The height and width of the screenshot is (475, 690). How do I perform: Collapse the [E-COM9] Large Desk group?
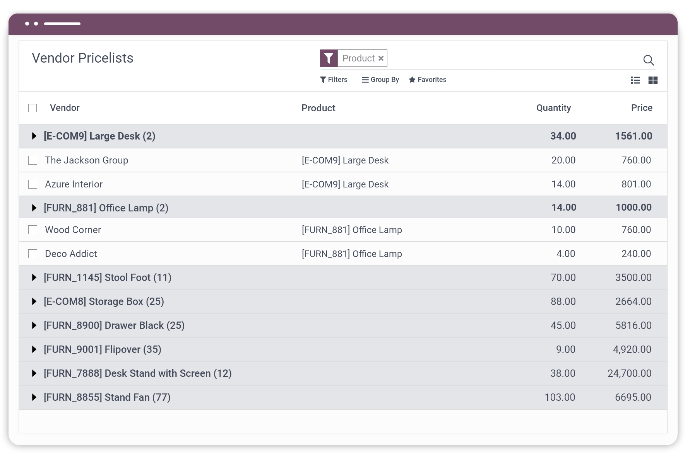(34, 136)
